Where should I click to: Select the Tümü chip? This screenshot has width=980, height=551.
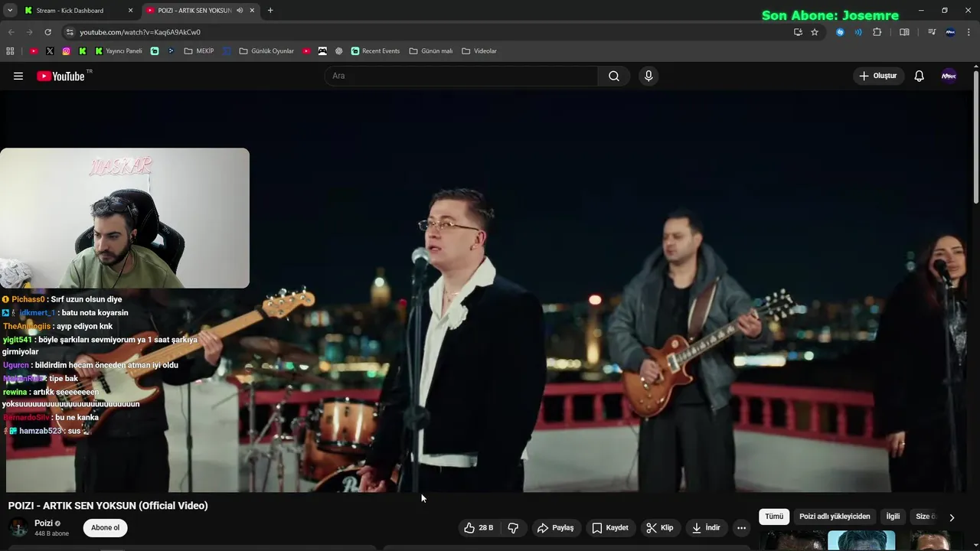(774, 517)
